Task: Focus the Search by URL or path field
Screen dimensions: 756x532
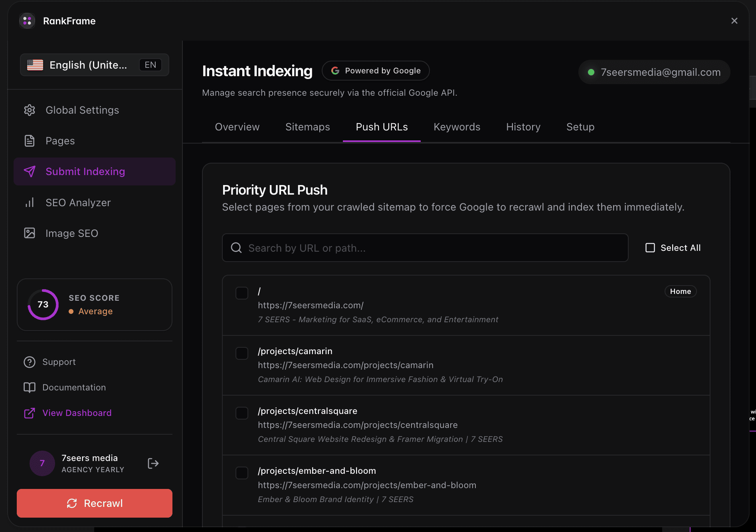Action: pos(425,248)
